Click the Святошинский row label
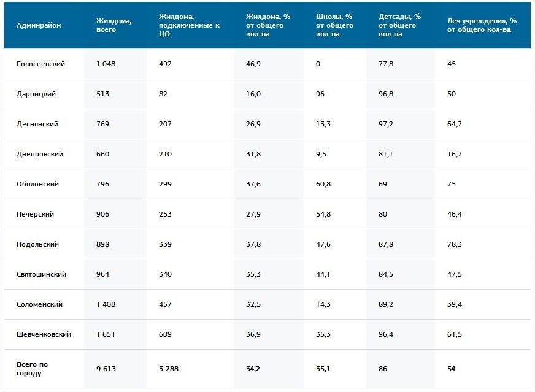The height and width of the screenshot is (392, 535). tap(41, 274)
